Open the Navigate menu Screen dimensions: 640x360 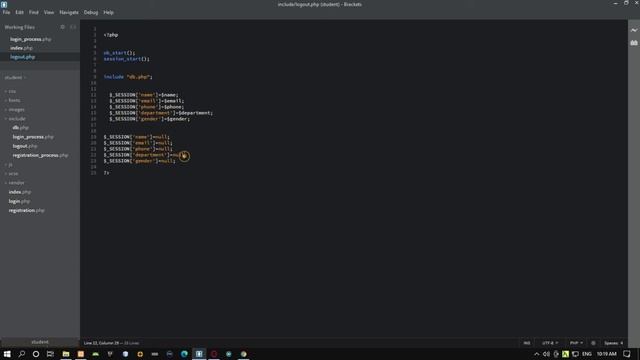tap(69, 12)
